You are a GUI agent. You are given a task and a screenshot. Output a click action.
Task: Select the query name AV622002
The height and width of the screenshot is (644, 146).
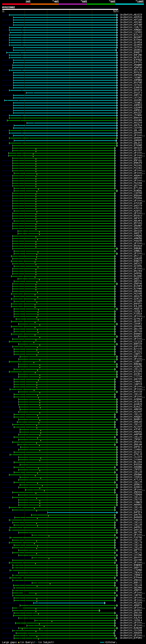click(x=8, y=7)
